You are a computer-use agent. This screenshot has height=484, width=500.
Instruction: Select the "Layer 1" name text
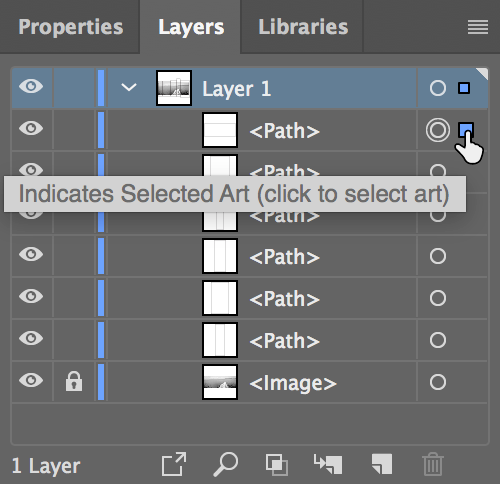pos(236,89)
